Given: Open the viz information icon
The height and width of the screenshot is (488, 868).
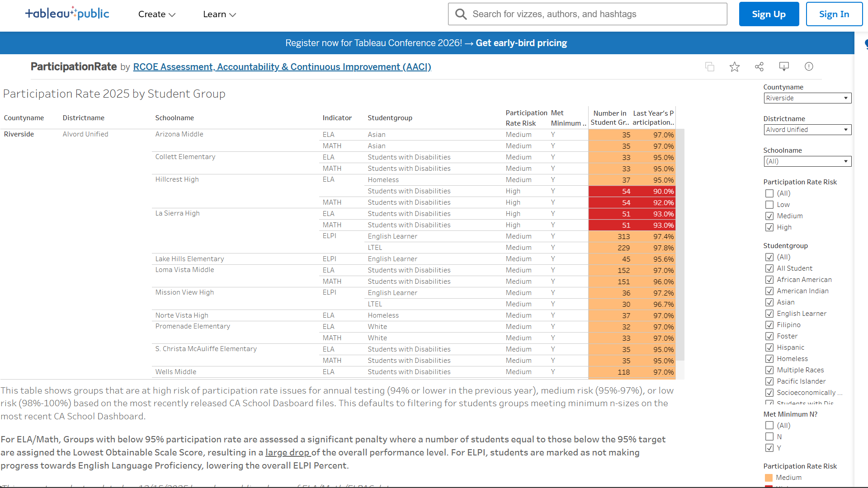Looking at the screenshot, I should click(x=809, y=66).
